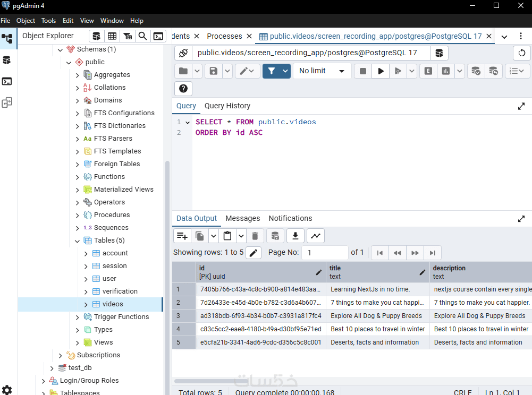Viewport: 532px width, 395px height.
Task: Close the public.videos query tab
Action: pos(489,36)
